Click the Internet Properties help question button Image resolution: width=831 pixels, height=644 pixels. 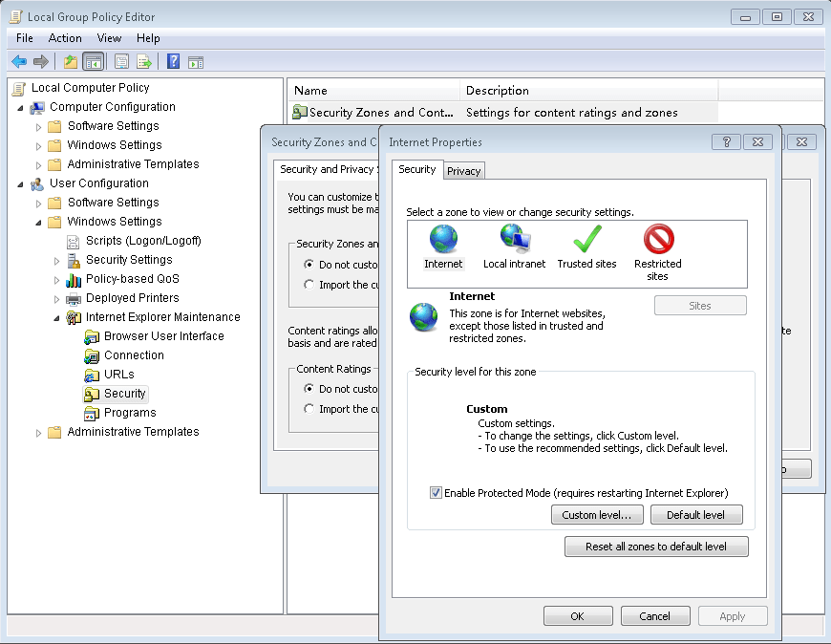pos(726,141)
